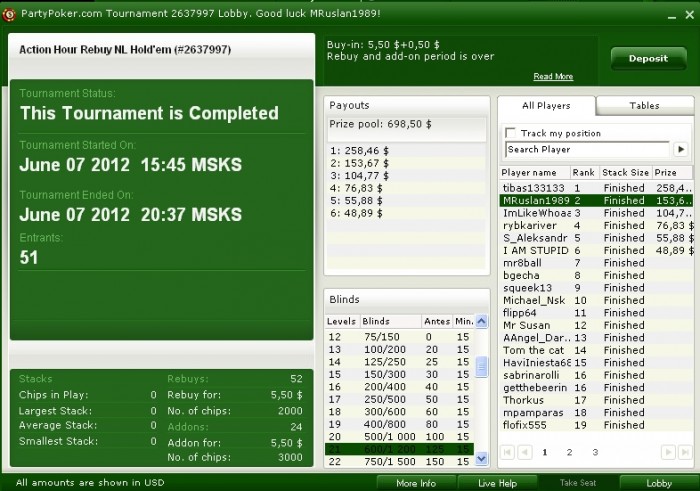Return to the Lobby button
Image resolution: width=700 pixels, height=491 pixels.
tap(659, 483)
